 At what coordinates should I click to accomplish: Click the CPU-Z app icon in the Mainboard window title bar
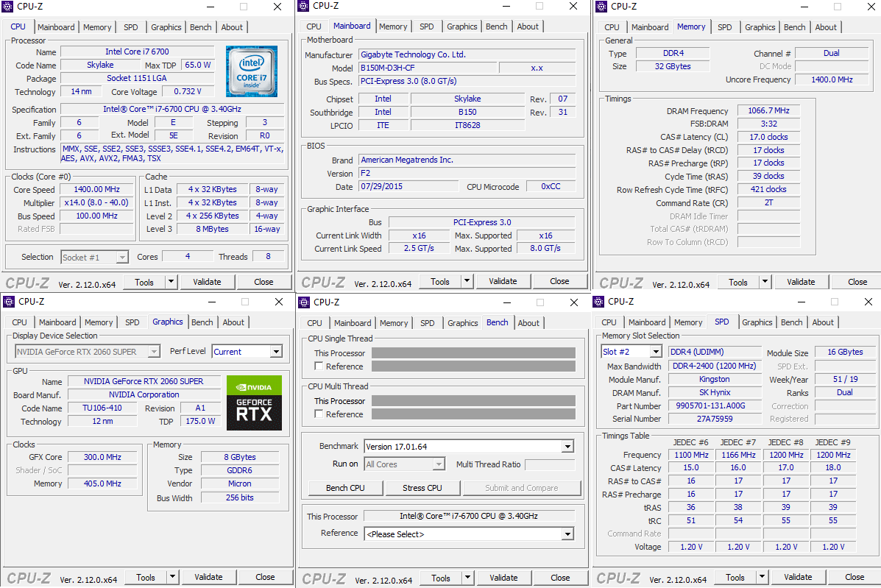click(x=303, y=6)
